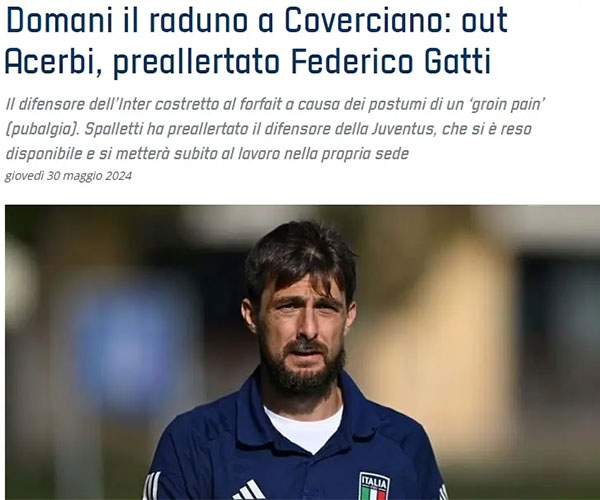Viewport: 600px width, 500px height.
Task: Click the FIGC Italia crest on the shirt
Action: tap(374, 486)
